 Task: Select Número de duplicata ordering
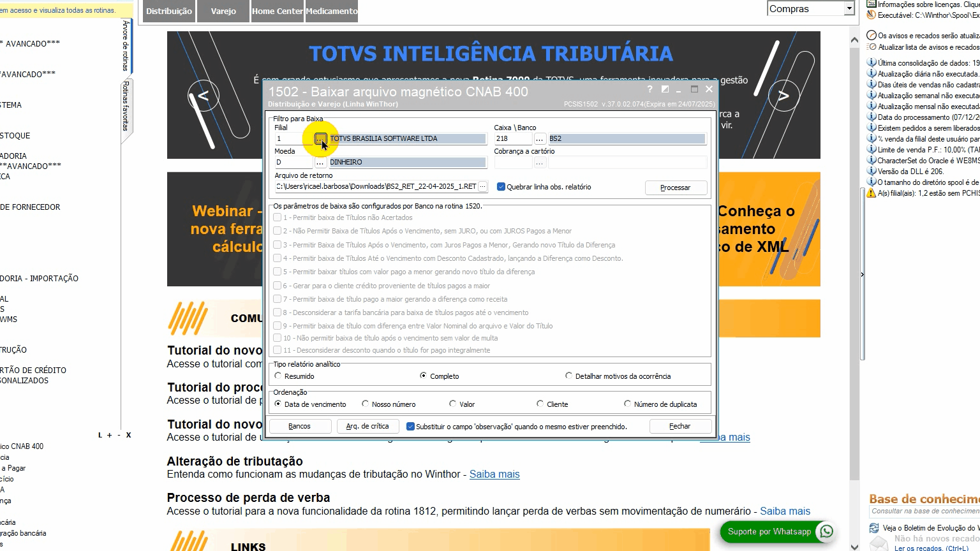(627, 404)
